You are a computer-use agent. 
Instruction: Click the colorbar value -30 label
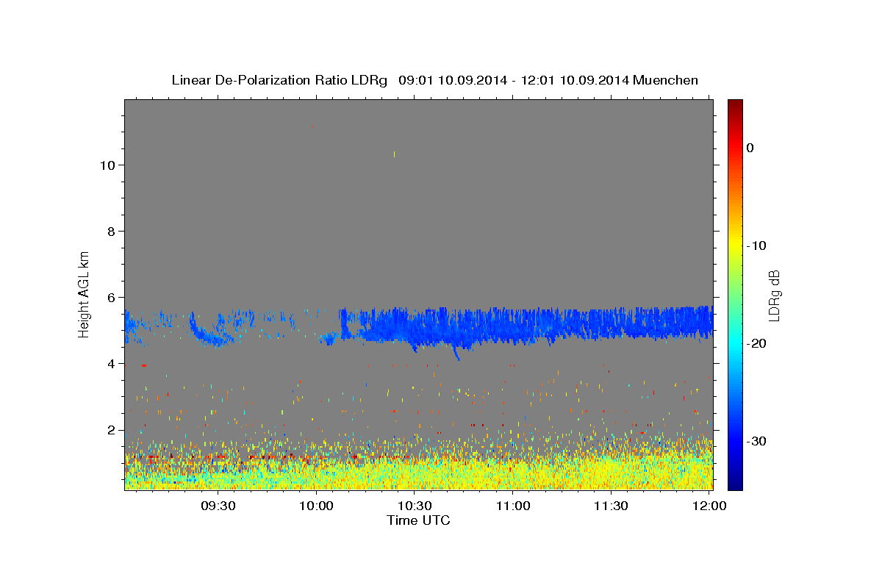point(757,441)
